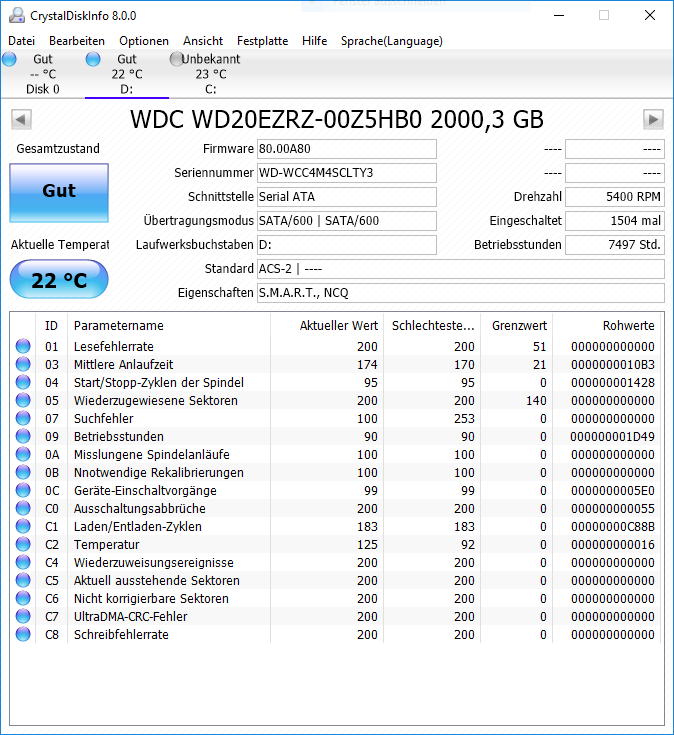Click status orb of Geräte-Einschaltvorgänge row
Image resolution: width=674 pixels, height=735 pixels.
pyautogui.click(x=23, y=490)
